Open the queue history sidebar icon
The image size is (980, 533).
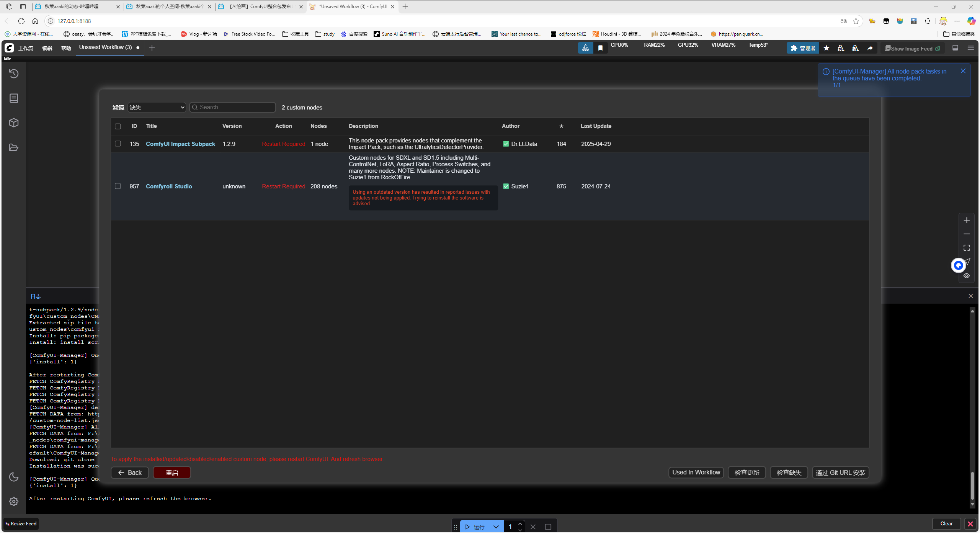point(14,74)
